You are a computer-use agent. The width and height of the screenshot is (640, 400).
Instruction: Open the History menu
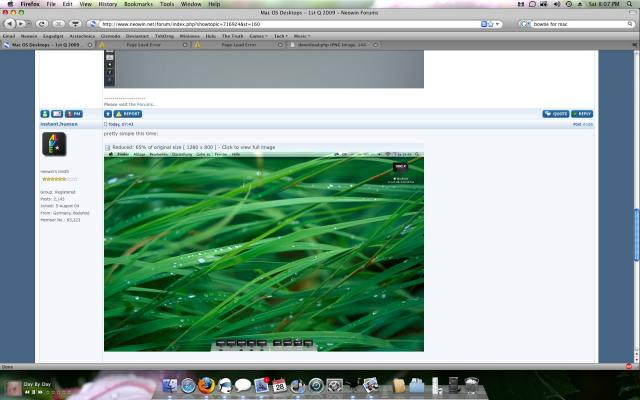coord(108,4)
